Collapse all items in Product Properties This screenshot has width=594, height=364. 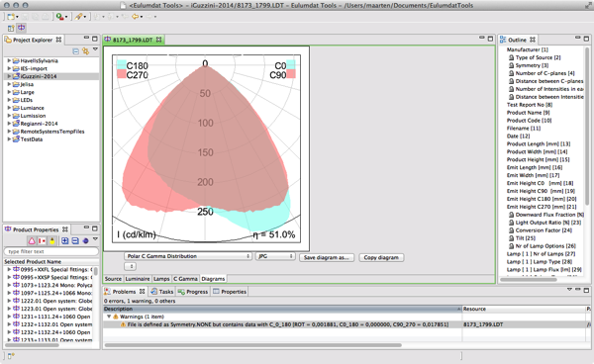tap(75, 240)
